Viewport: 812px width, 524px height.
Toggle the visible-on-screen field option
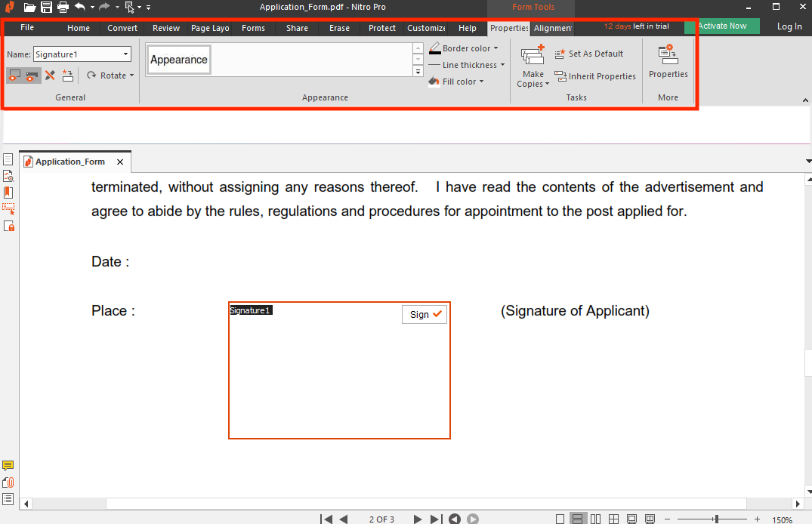tap(14, 76)
